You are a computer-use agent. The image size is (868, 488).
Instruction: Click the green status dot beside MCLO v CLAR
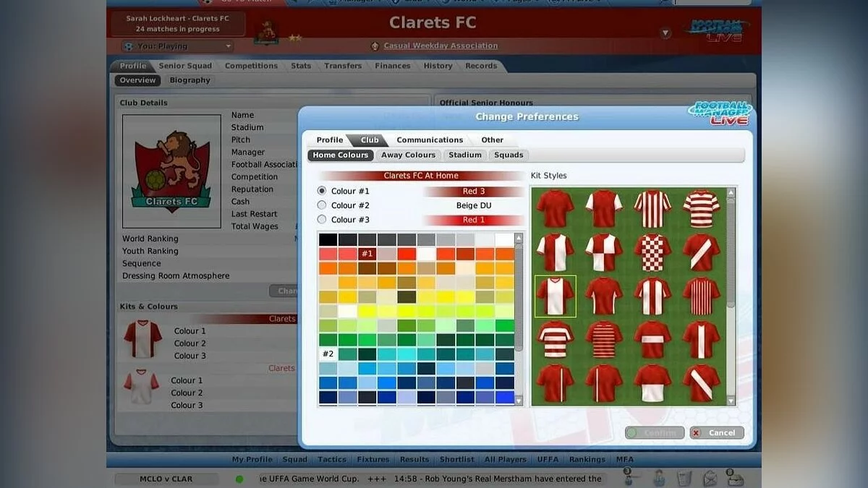click(x=239, y=479)
